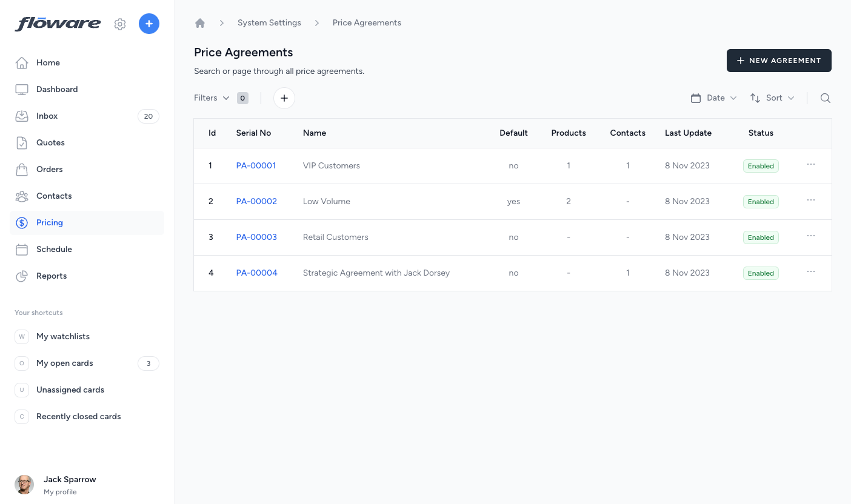Screen dimensions: 851x504
Task: Click Jack Sparrow profile avatar
Action: 24,485
